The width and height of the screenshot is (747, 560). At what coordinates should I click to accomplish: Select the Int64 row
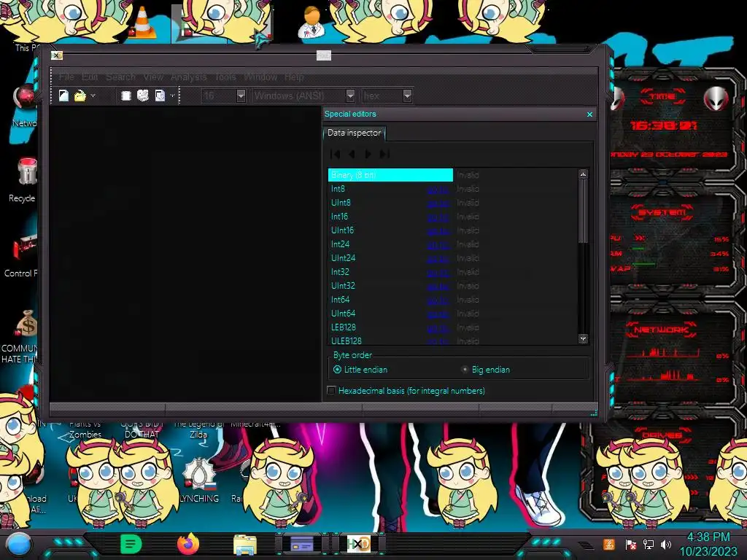452,300
